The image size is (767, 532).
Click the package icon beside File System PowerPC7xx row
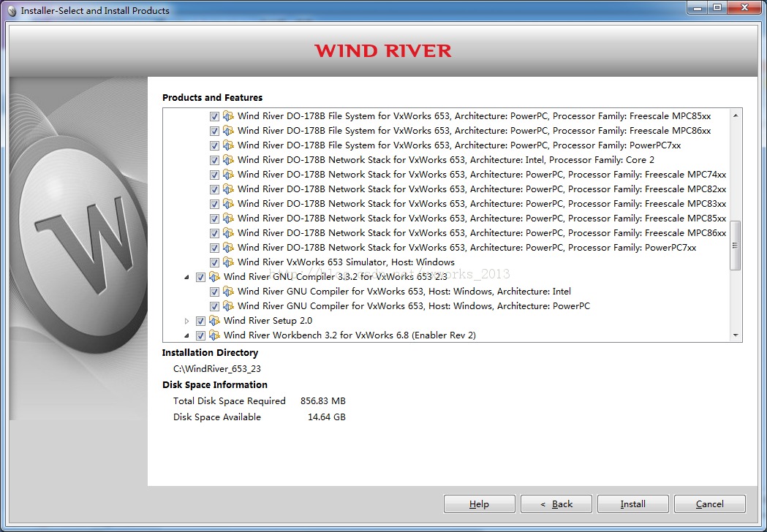[x=228, y=145]
